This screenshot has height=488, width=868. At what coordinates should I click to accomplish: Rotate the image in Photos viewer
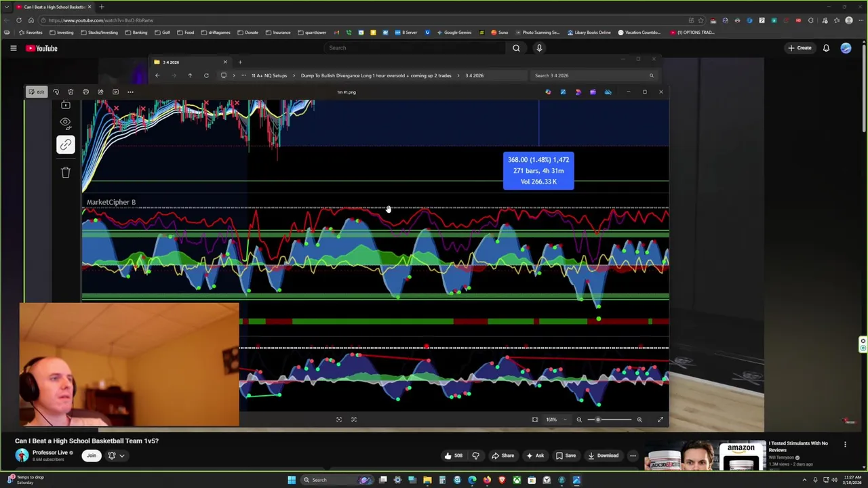pos(56,92)
